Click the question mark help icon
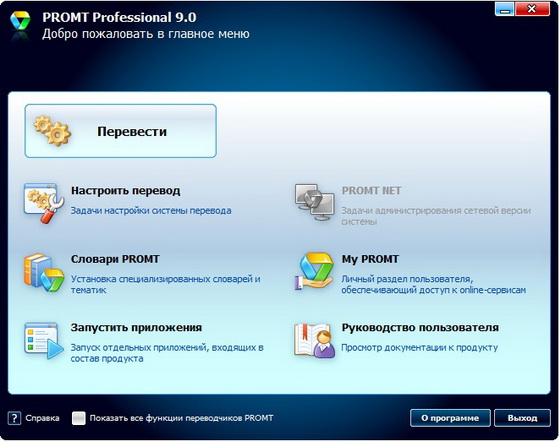 pos(14,418)
